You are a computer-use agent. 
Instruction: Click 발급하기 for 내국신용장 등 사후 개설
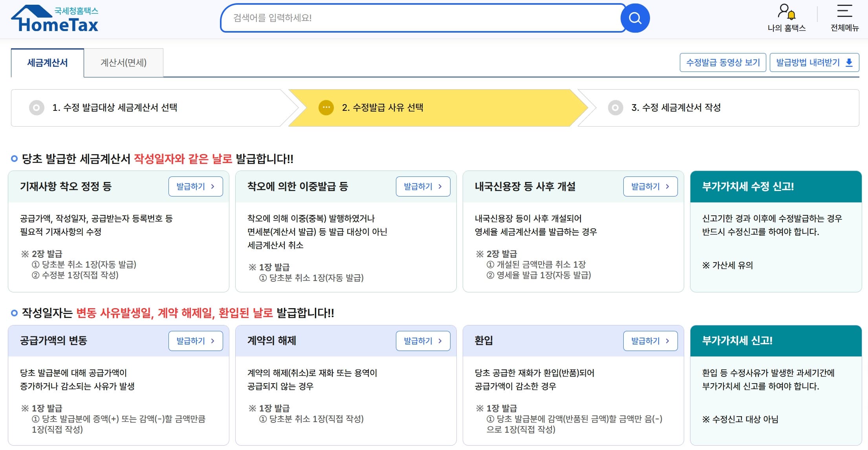pos(650,186)
